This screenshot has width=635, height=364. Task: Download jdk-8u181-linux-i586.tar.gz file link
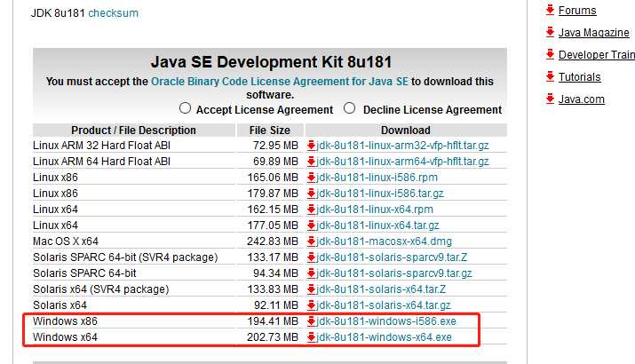[380, 194]
